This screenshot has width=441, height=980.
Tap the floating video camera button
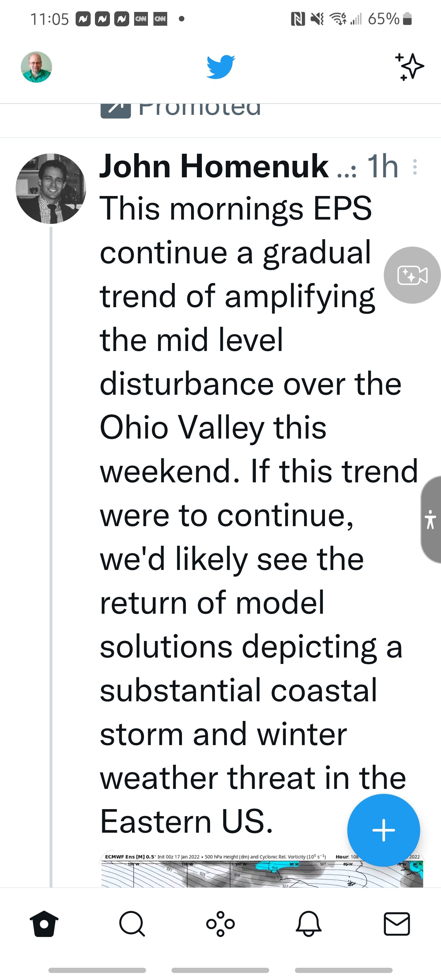coord(412,275)
